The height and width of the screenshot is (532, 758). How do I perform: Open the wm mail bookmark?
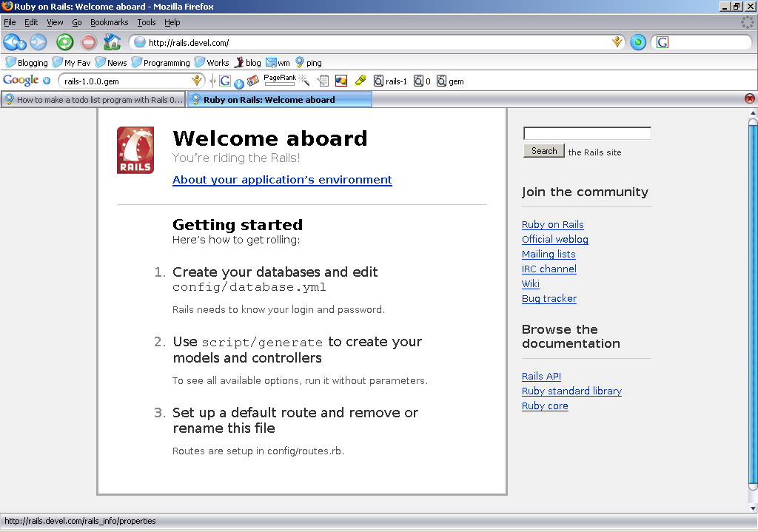(x=278, y=63)
